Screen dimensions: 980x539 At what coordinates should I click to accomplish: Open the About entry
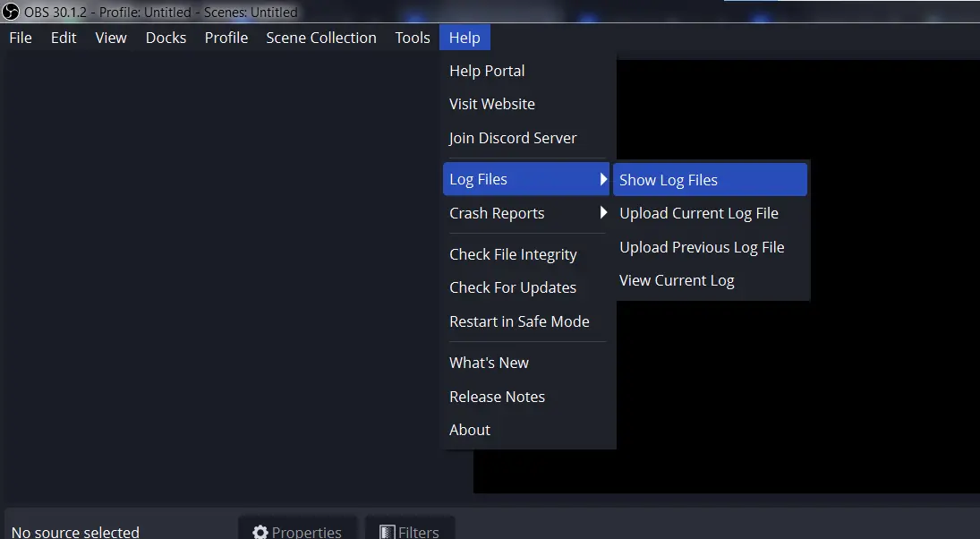(x=526, y=430)
